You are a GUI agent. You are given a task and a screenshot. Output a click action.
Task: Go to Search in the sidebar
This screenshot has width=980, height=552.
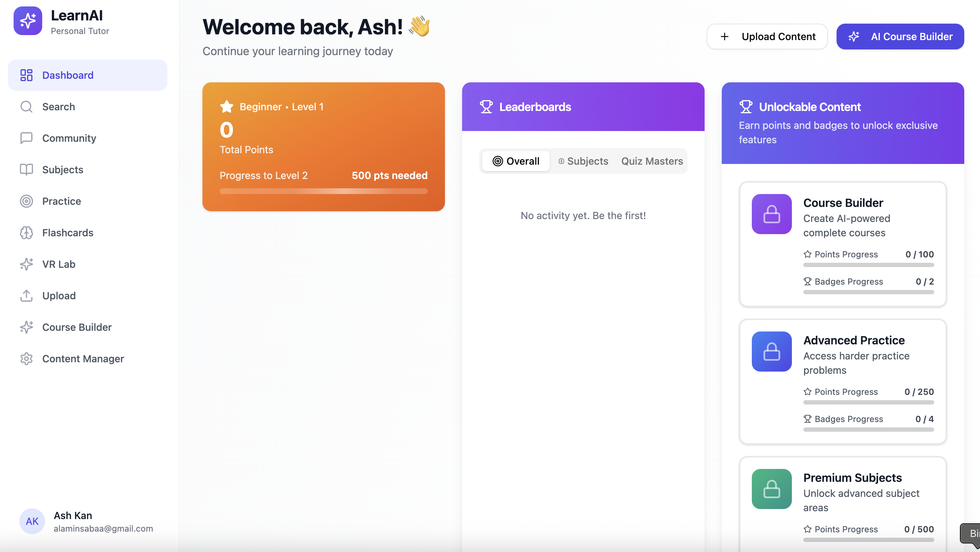coord(88,107)
